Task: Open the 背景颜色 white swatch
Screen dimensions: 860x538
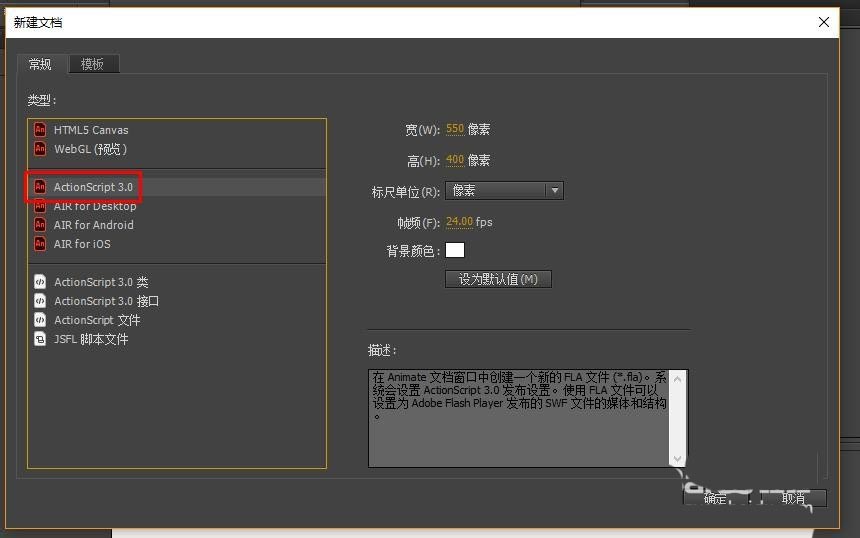Action: [455, 250]
